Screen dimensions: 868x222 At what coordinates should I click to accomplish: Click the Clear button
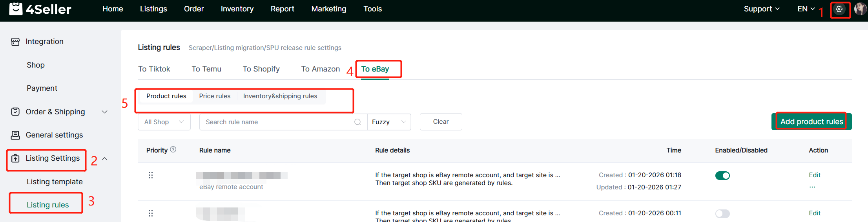coord(441,122)
